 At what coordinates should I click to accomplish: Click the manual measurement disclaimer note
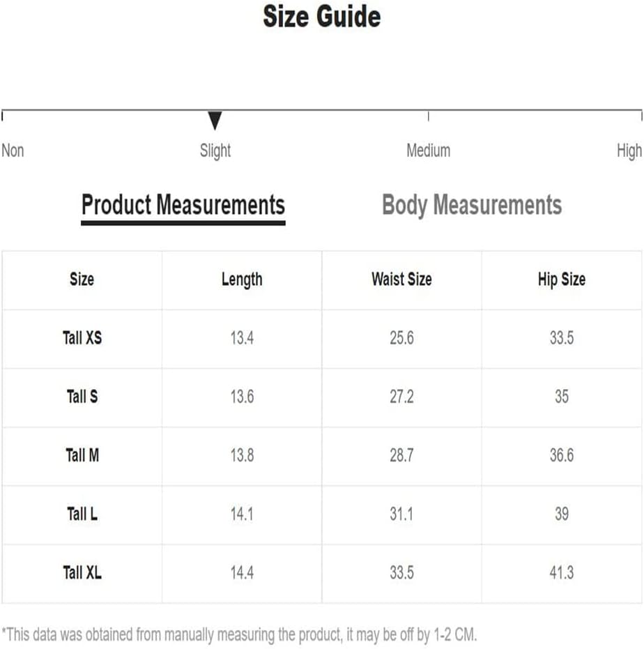[x=239, y=634]
